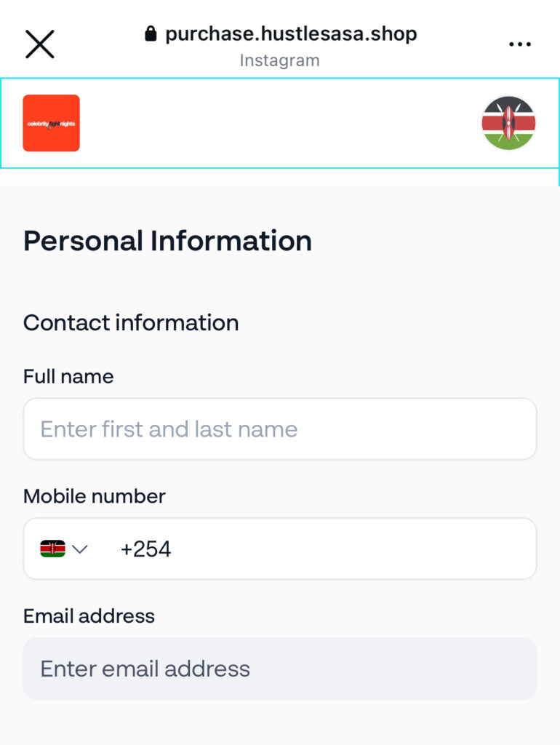Tap the round Kenya flag country icon
The width and height of the screenshot is (560, 745).
[508, 123]
